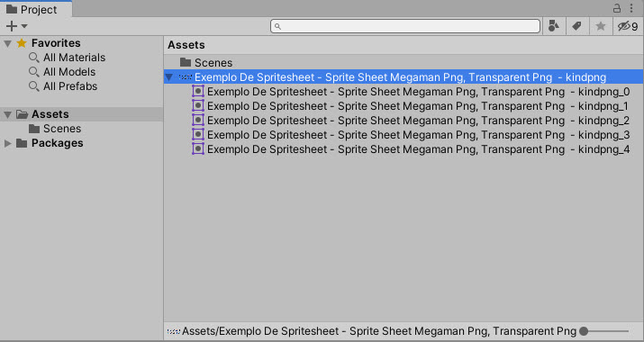Viewport: 644px width, 342px height.
Task: Click the plus create asset button
Action: pyautogui.click(x=12, y=26)
